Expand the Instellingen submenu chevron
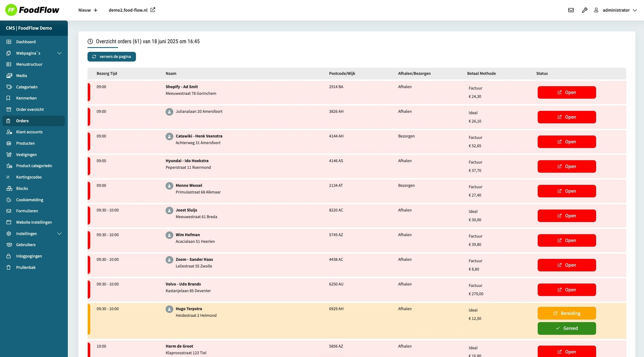The height and width of the screenshot is (357, 644). pyautogui.click(x=59, y=234)
